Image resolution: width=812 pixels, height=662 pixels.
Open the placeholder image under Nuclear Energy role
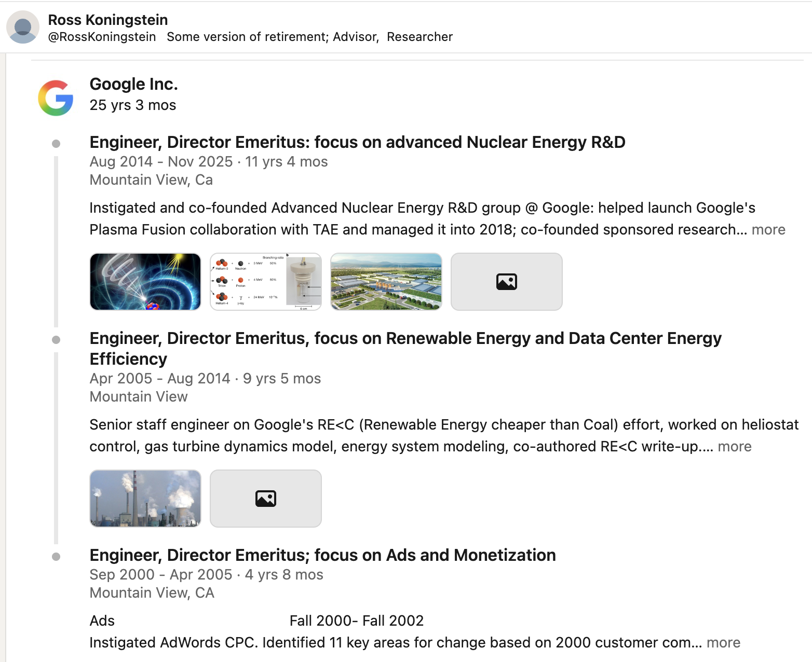pyautogui.click(x=507, y=282)
